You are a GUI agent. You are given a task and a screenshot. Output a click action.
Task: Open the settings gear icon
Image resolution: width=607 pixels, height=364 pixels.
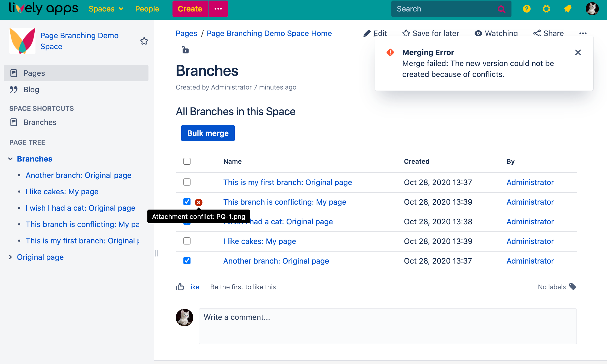546,9
